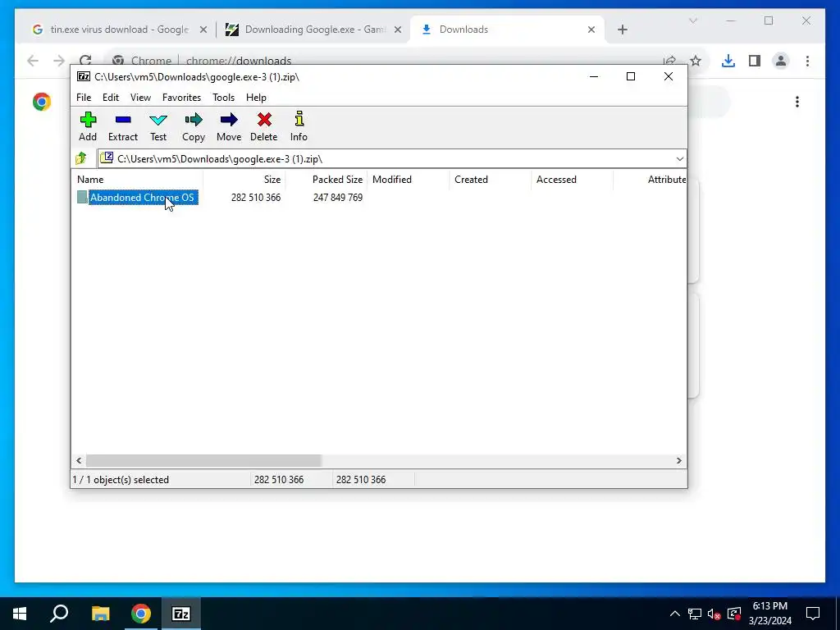Close the Downloading Google.exe tab
840x630 pixels.
coord(398,30)
